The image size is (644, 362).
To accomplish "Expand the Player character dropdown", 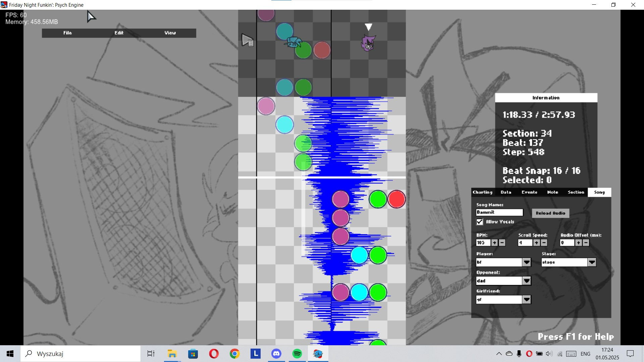I will (x=527, y=262).
